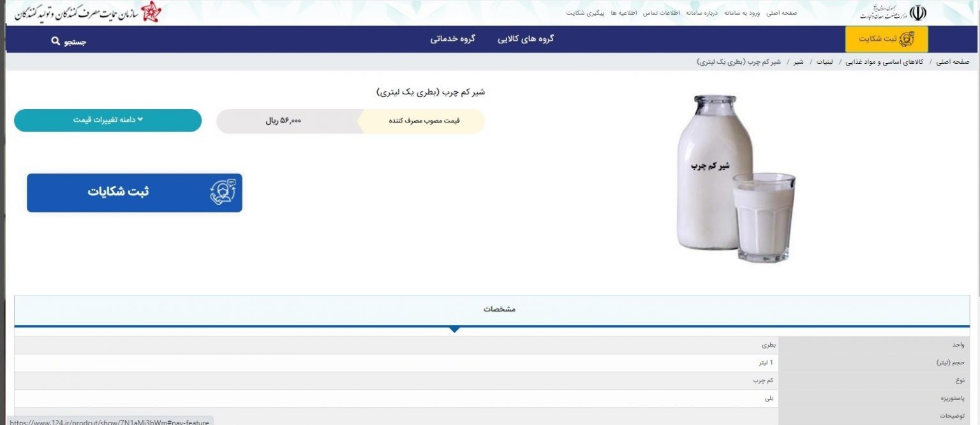Click the Iran emblem logo at top right

coord(917,12)
